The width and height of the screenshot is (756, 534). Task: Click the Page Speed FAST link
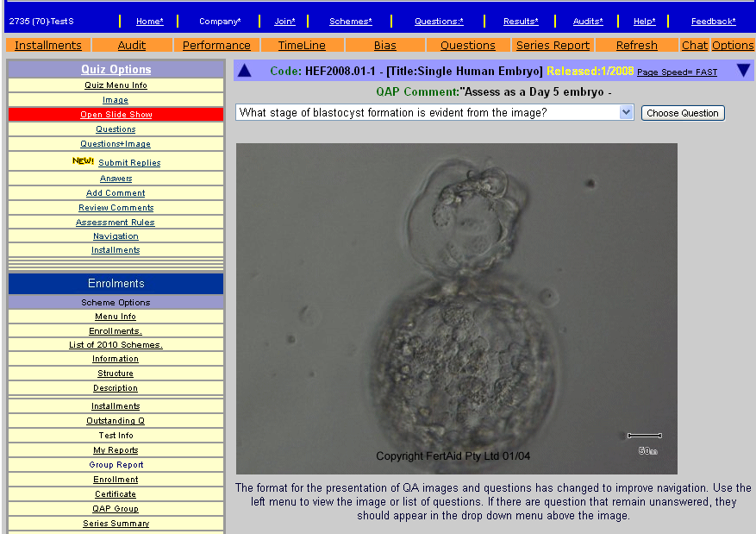(x=677, y=72)
